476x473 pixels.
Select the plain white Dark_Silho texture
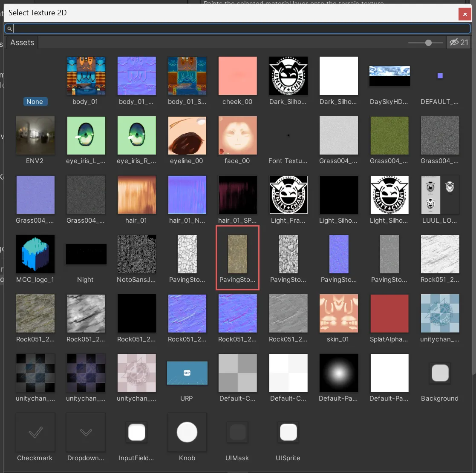(x=339, y=76)
